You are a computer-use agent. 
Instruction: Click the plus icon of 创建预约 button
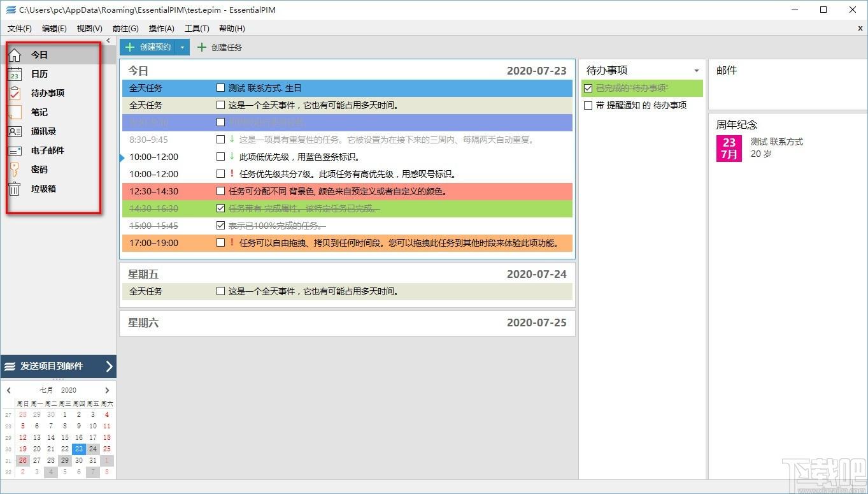click(x=130, y=47)
